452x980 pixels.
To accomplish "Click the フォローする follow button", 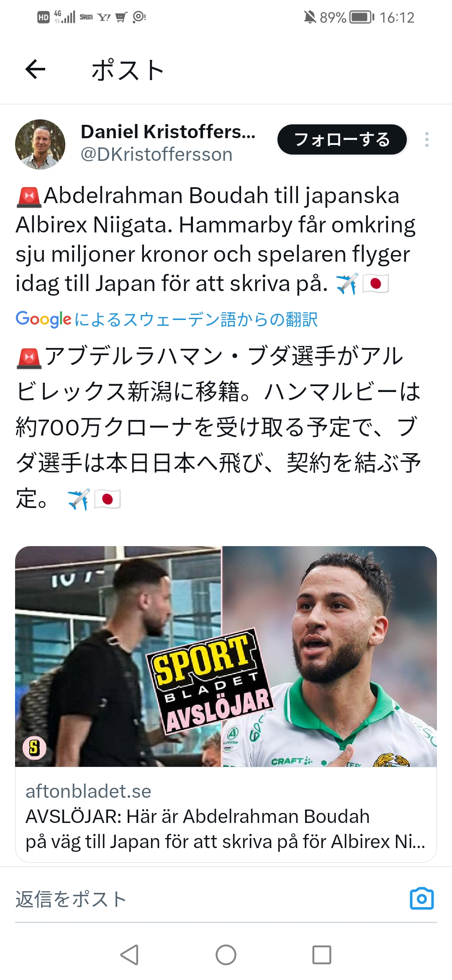I will coord(342,139).
